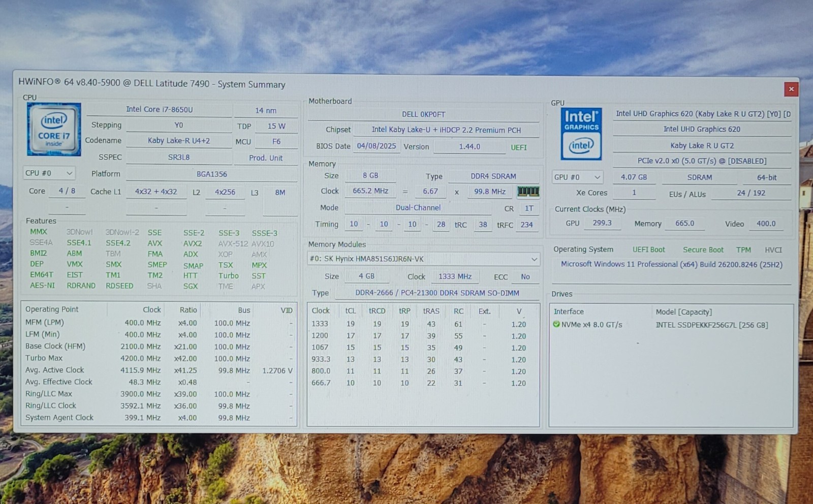Click the 665.2 MHz memory clock
This screenshot has height=504, width=813.
click(370, 191)
